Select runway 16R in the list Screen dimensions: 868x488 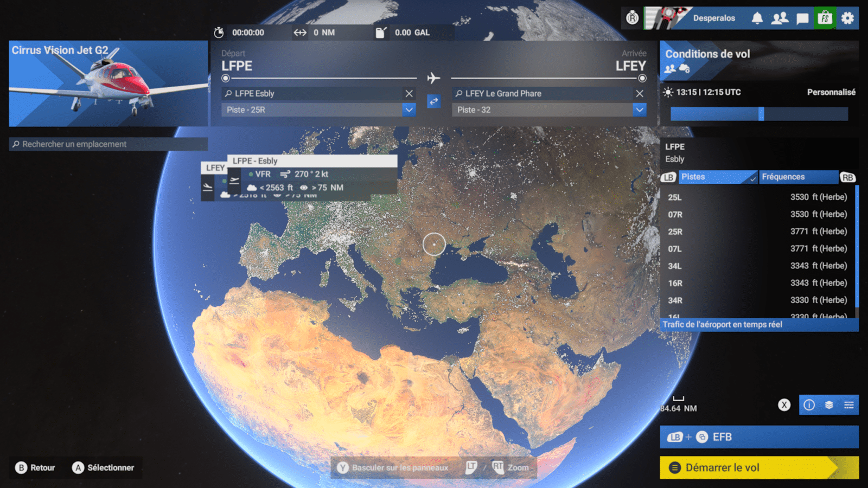click(x=757, y=283)
